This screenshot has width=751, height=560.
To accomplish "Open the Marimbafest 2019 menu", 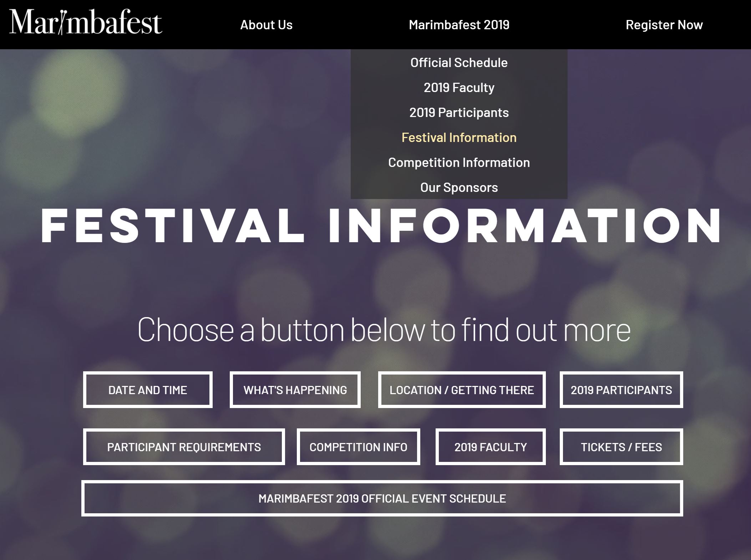I will [x=459, y=25].
